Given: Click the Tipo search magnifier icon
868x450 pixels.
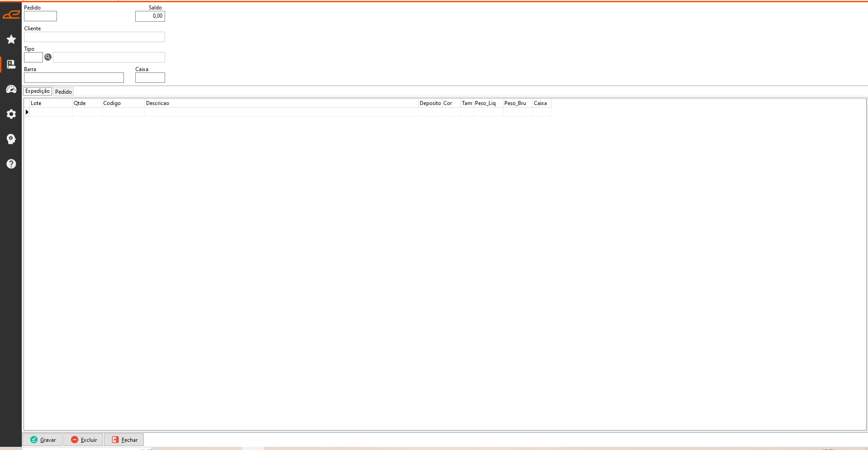Looking at the screenshot, I should point(48,57).
